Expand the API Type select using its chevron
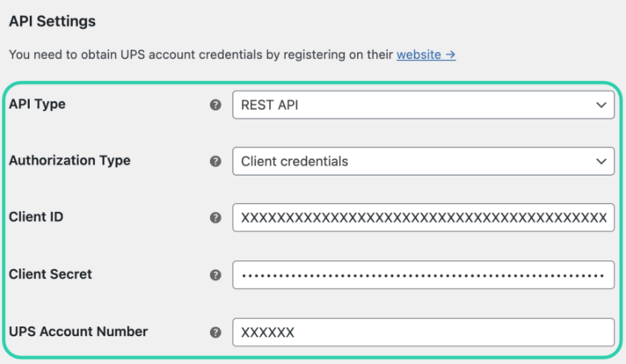Screen dimensions: 626x364 coord(601,105)
